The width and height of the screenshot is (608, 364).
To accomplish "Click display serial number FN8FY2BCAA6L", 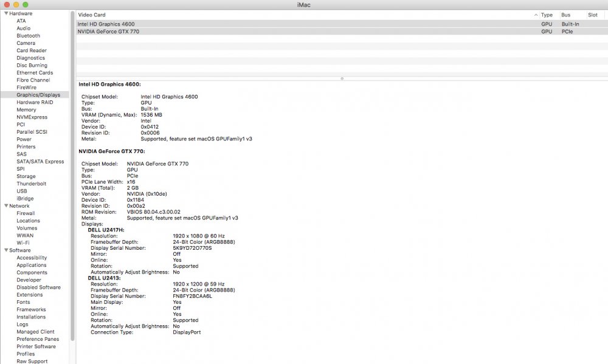I will pos(192,296).
